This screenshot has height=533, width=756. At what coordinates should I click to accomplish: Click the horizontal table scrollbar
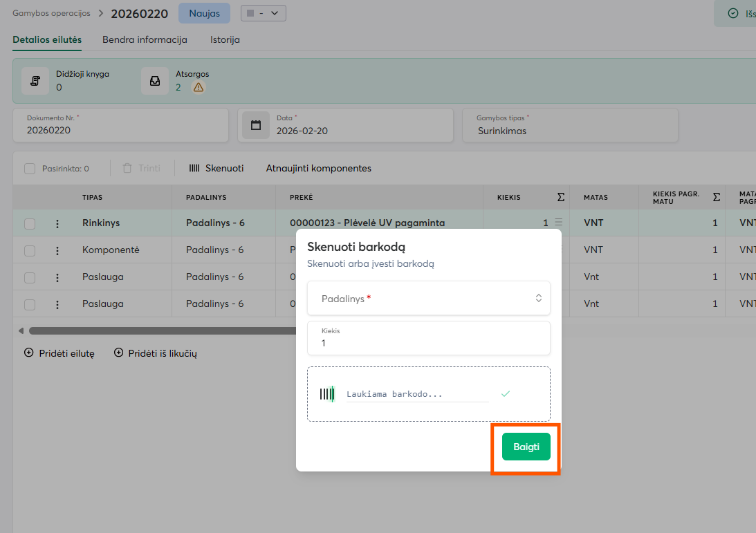click(159, 331)
